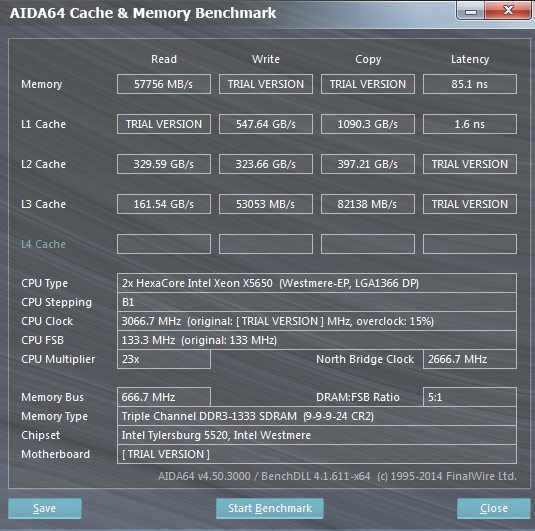535x531 pixels.
Task: Click the CPU Clock label
Action: pos(47,321)
